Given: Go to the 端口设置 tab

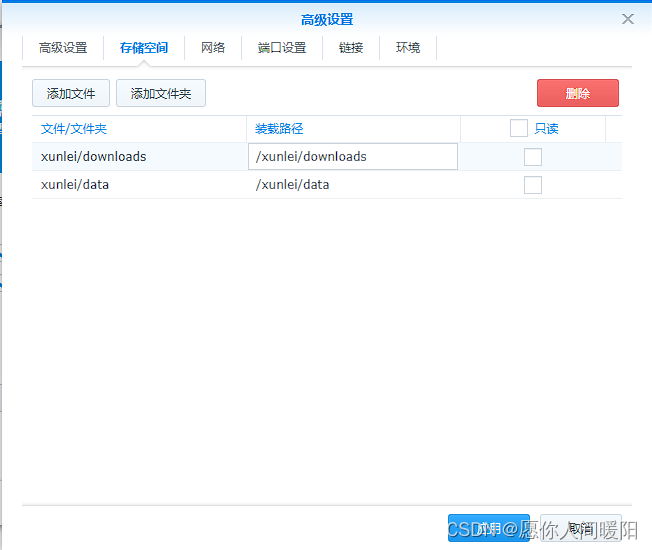Looking at the screenshot, I should coord(282,48).
